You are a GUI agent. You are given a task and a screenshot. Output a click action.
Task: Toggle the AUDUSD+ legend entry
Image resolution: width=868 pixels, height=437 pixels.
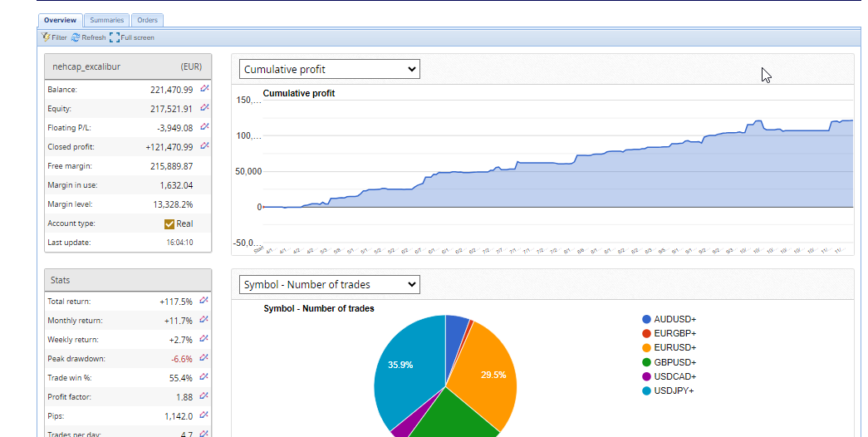pos(674,319)
